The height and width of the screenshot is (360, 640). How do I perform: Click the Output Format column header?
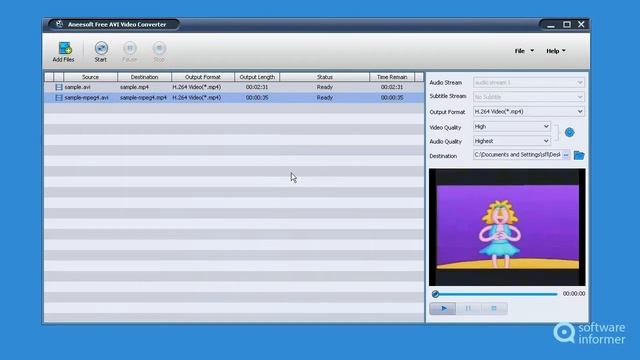click(x=203, y=77)
